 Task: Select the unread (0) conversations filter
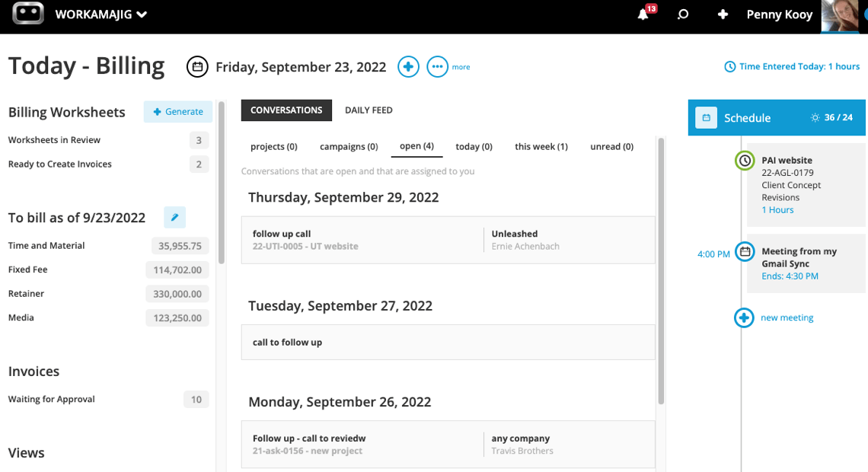tap(611, 147)
